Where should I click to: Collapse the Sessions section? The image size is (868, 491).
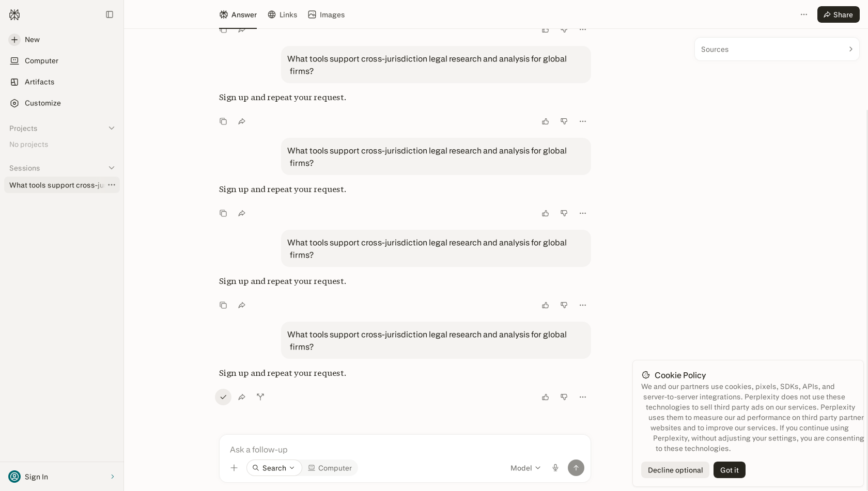pos(112,168)
